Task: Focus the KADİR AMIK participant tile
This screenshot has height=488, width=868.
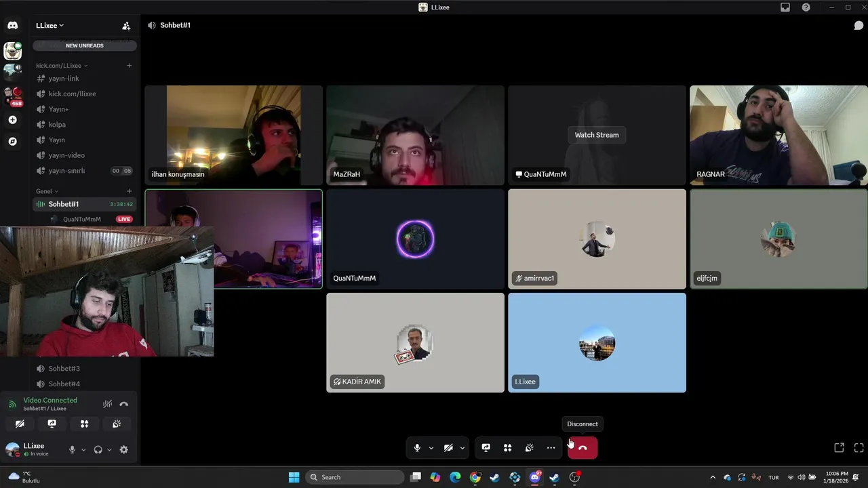Action: click(x=415, y=342)
